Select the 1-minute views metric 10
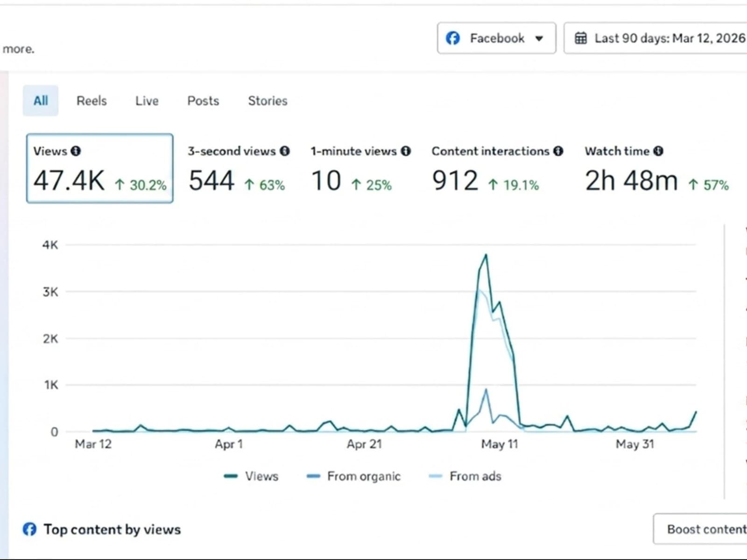 click(360, 169)
